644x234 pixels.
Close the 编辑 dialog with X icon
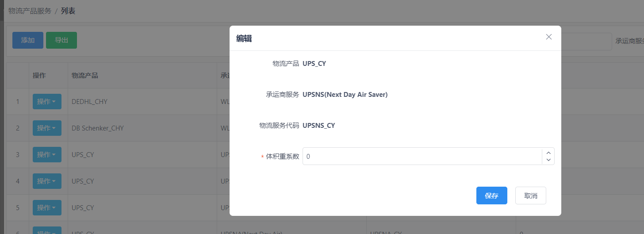(549, 37)
